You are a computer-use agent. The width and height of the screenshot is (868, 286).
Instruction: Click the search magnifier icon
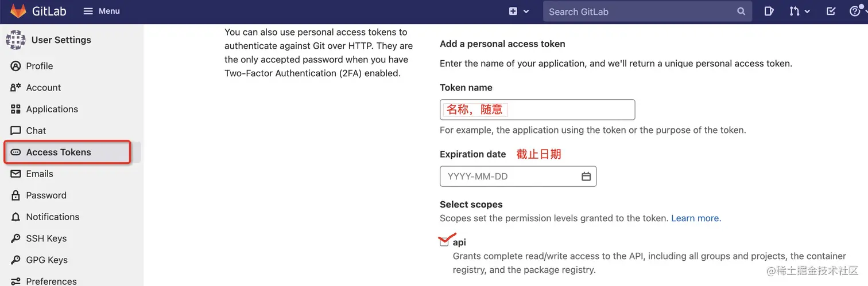(741, 11)
